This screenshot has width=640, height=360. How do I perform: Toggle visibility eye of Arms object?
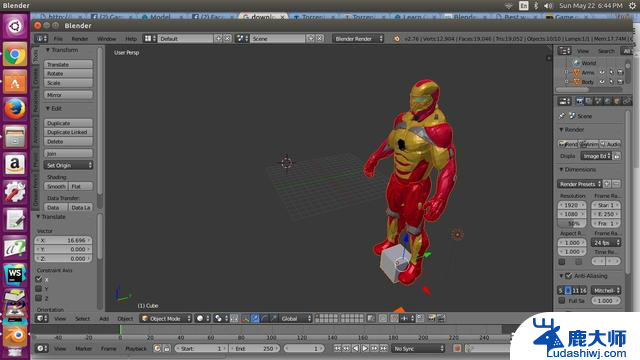pyautogui.click(x=602, y=72)
